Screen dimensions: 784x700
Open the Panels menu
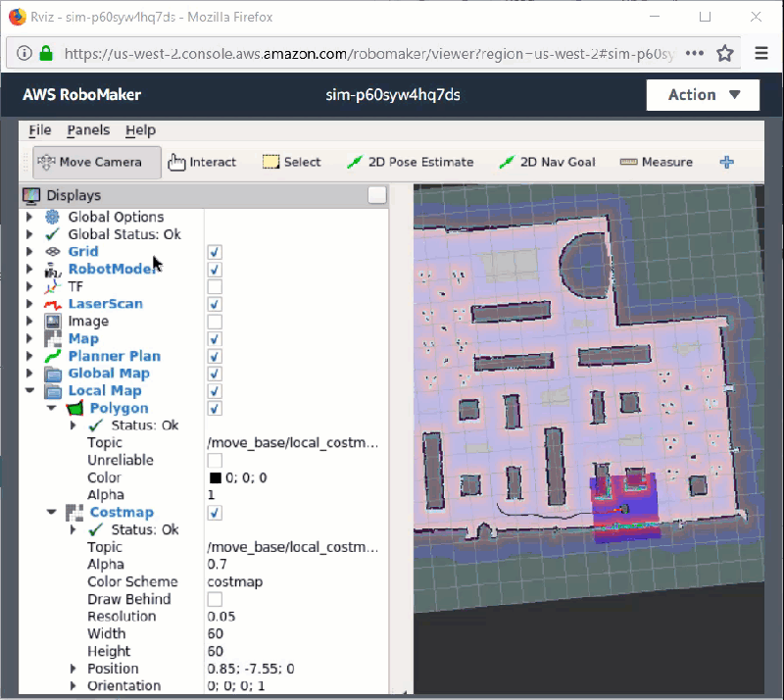click(88, 130)
